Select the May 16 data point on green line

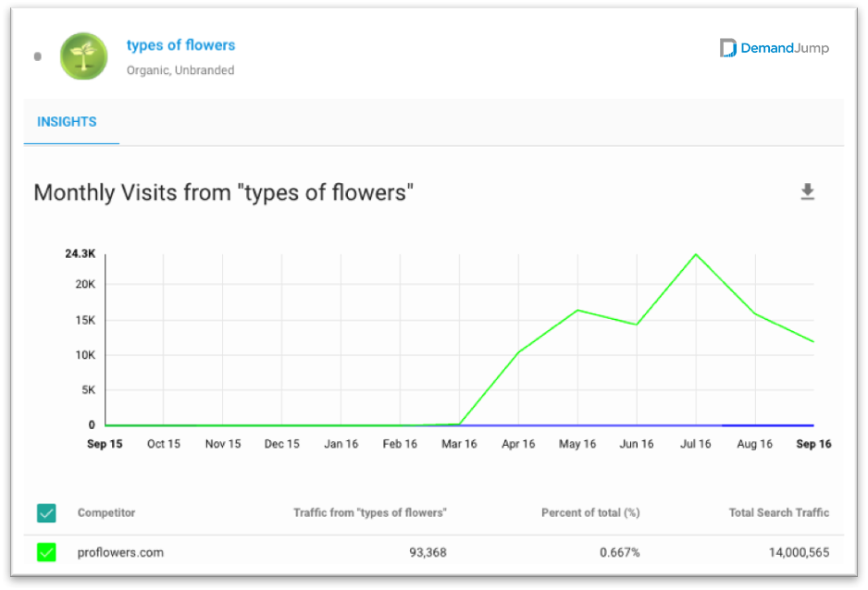coord(577,310)
